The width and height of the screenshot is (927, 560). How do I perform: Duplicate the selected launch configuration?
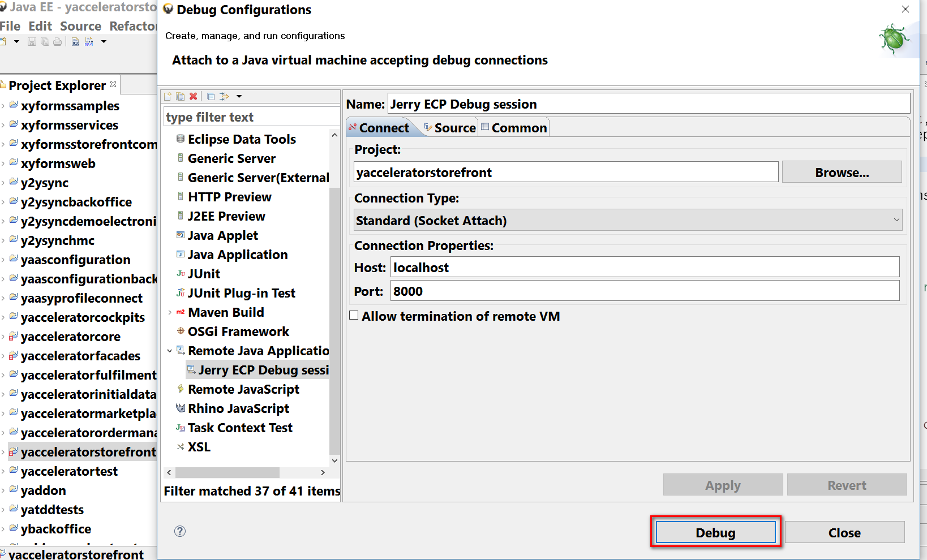click(180, 97)
